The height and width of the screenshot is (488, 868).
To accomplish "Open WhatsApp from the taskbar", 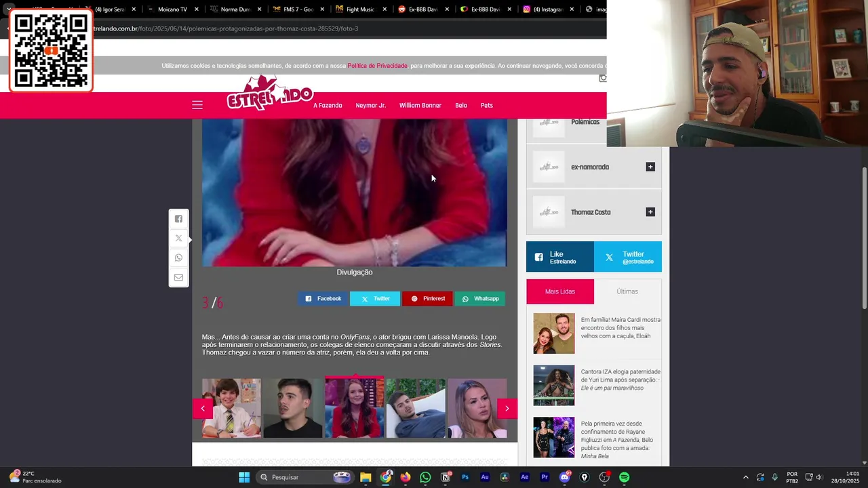I will coord(425,477).
